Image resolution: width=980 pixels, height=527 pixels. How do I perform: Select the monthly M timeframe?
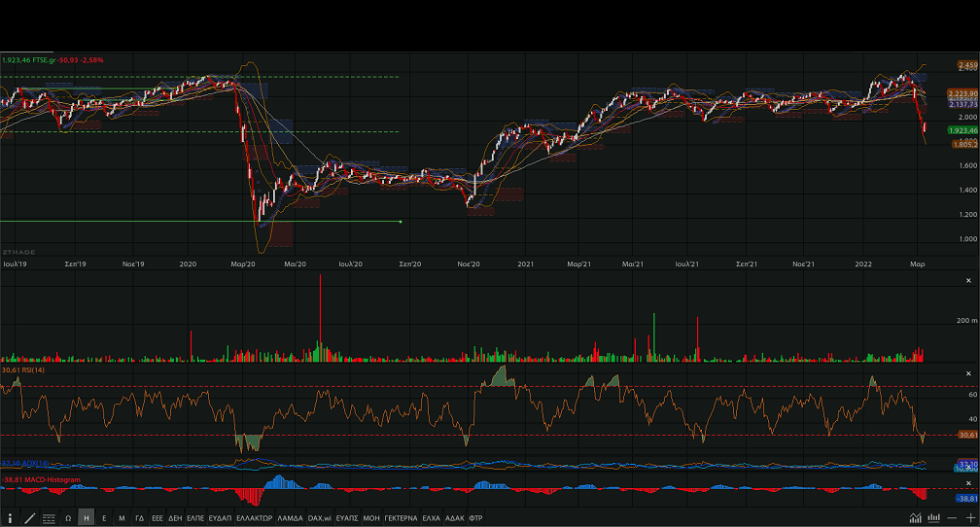tap(122, 518)
